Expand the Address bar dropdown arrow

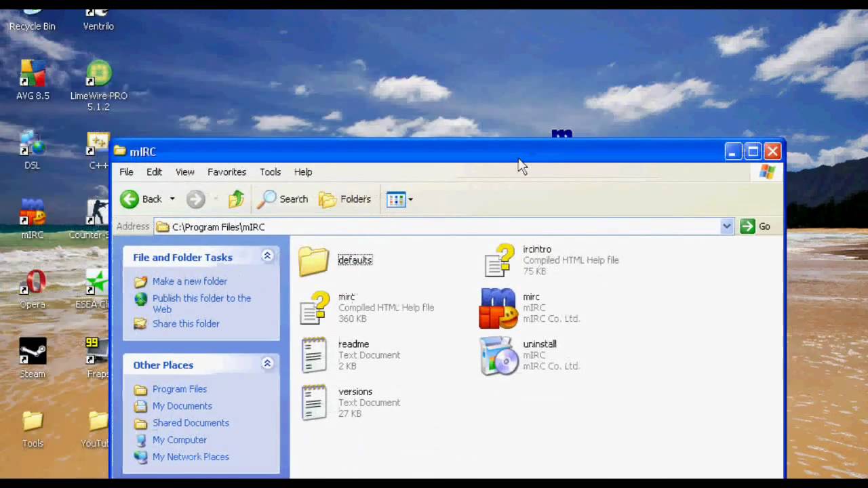point(726,226)
